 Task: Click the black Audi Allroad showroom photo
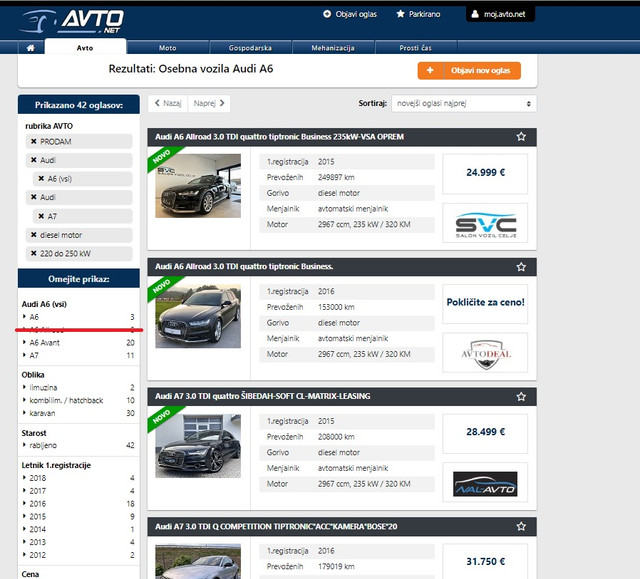198,186
